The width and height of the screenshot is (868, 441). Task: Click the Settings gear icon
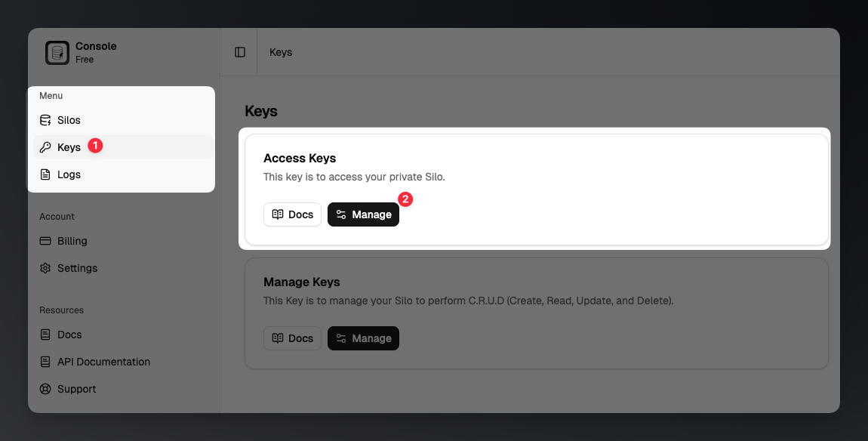[44, 267]
